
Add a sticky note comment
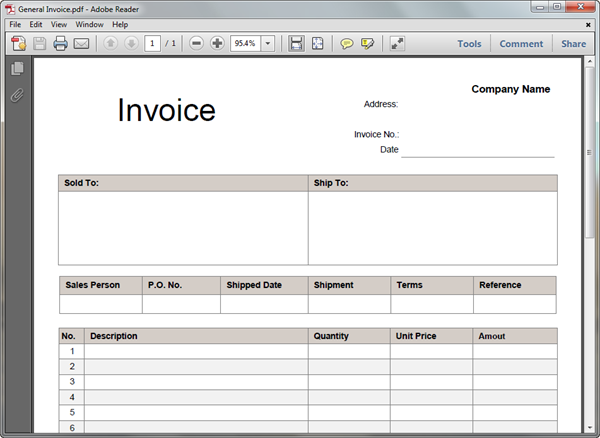coord(347,44)
